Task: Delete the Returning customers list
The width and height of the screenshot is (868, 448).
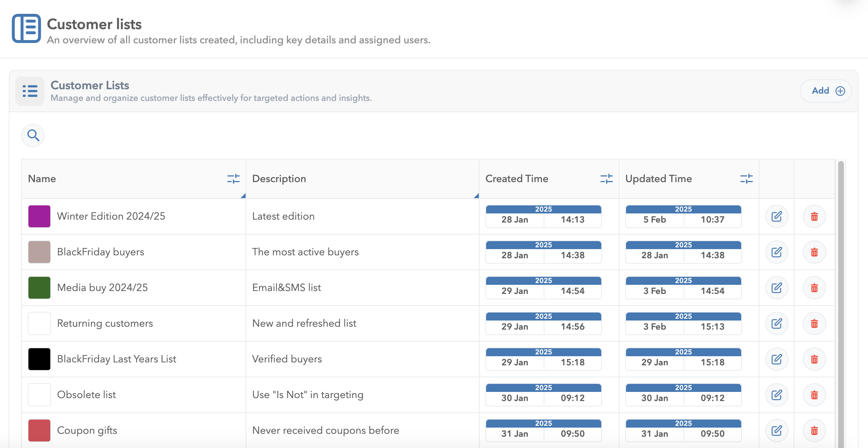Action: pos(814,323)
